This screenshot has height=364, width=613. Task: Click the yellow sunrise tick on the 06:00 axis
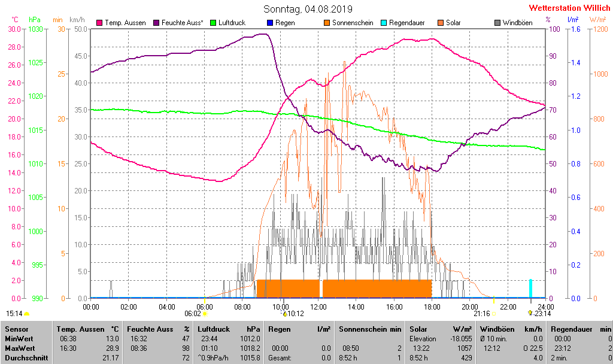click(x=205, y=300)
